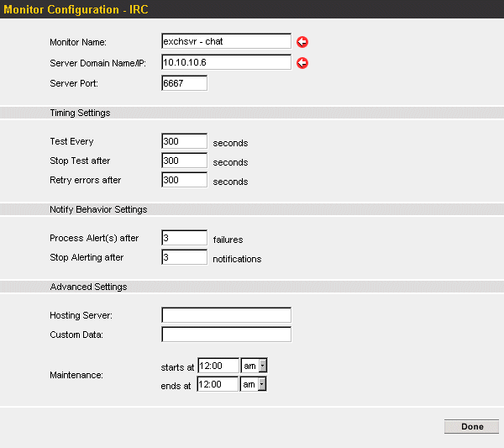Click the 'Monitor Configuration - IRC' title
The height and width of the screenshot is (448, 504).
[76, 9]
